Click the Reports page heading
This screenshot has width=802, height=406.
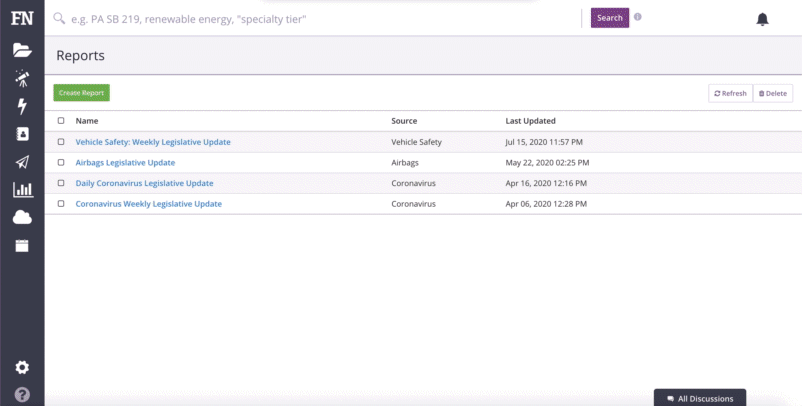coord(80,55)
